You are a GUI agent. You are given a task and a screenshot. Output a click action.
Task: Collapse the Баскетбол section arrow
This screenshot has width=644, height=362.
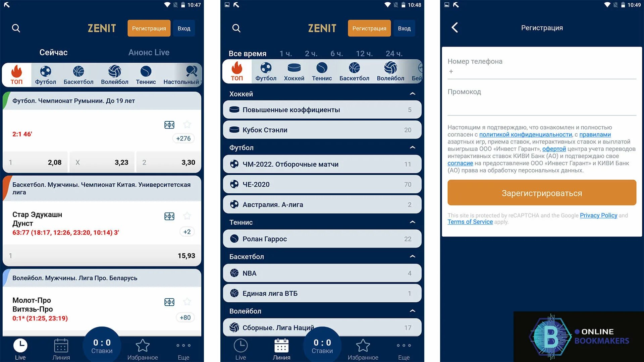411,256
